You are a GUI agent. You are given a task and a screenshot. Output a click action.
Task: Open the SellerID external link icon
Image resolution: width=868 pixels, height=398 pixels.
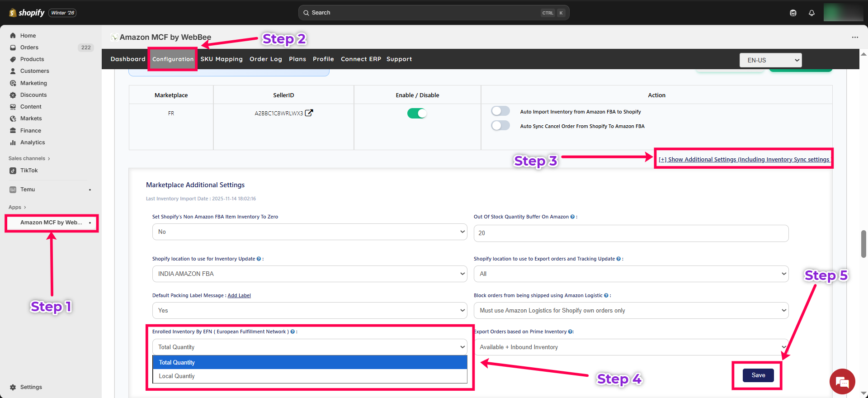(309, 113)
